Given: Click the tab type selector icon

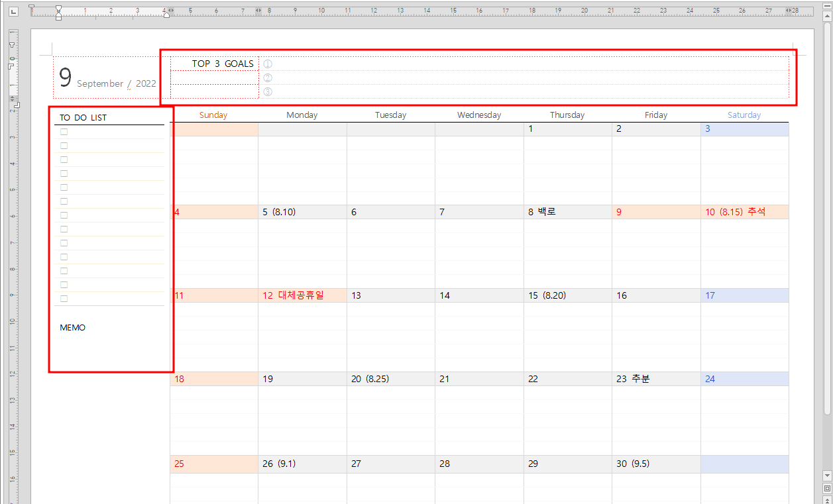Looking at the screenshot, I should point(13,11).
